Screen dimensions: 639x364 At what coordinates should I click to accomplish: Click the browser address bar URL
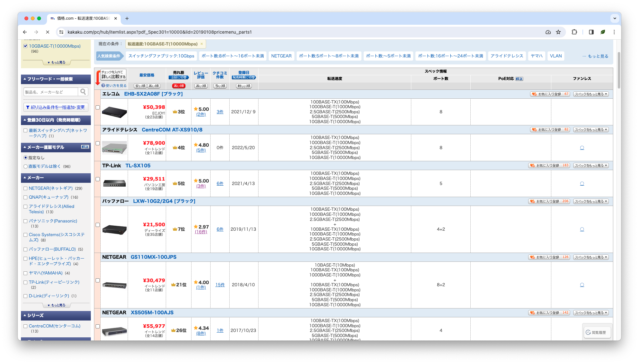pyautogui.click(x=159, y=32)
